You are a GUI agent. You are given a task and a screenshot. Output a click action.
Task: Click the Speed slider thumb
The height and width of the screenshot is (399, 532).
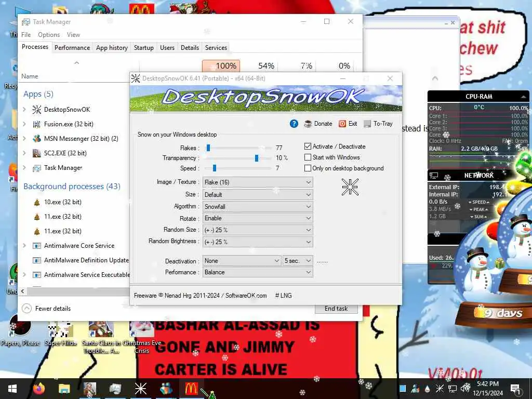coord(215,168)
